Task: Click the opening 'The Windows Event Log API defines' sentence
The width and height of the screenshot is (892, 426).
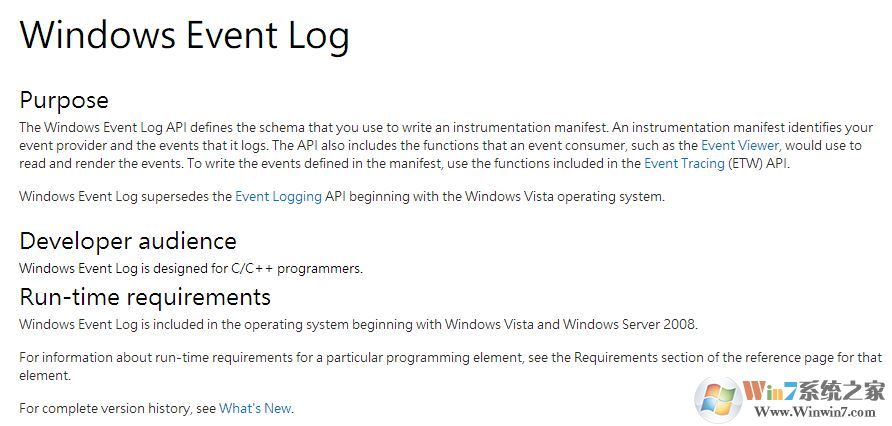Action: (x=140, y=128)
